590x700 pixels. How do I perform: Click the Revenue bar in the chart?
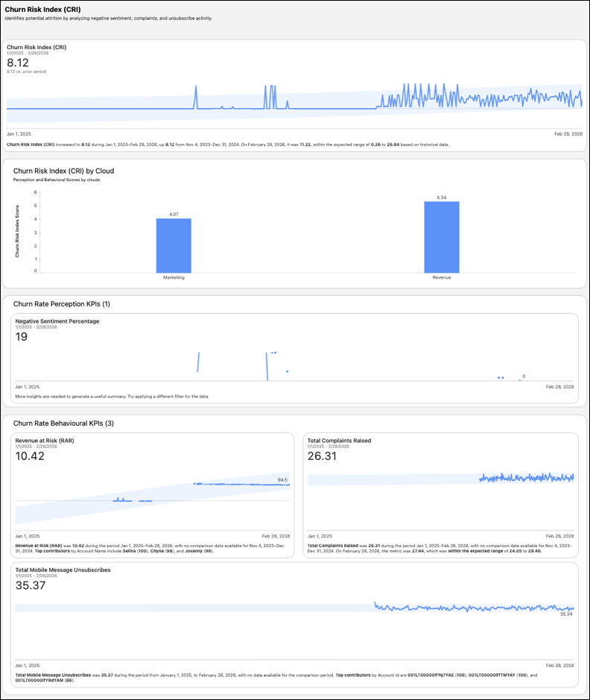pyautogui.click(x=442, y=237)
